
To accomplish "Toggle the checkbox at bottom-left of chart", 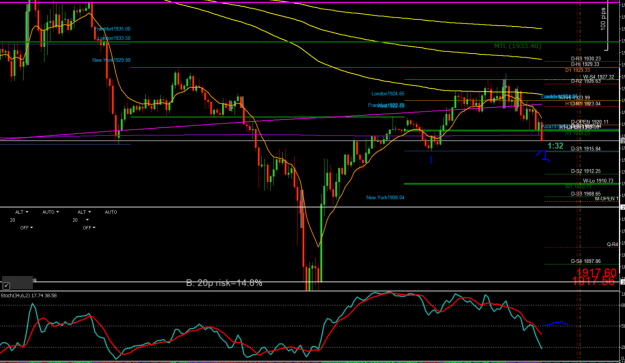I will [x=6, y=286].
